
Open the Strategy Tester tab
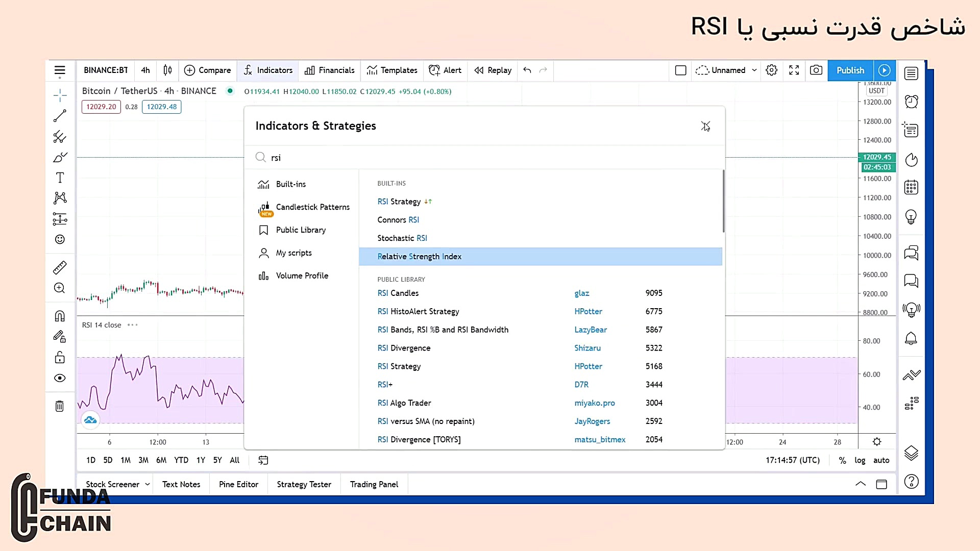pos(304,484)
